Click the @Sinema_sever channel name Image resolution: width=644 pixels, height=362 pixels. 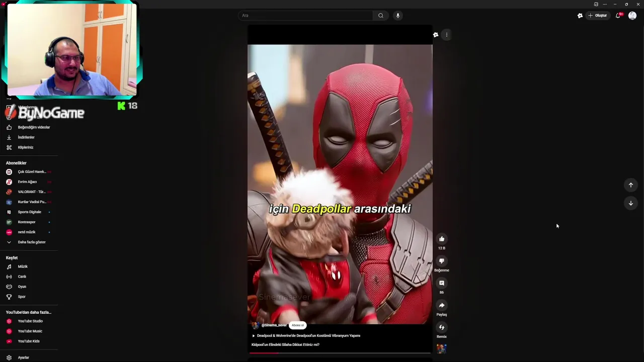[x=274, y=325]
